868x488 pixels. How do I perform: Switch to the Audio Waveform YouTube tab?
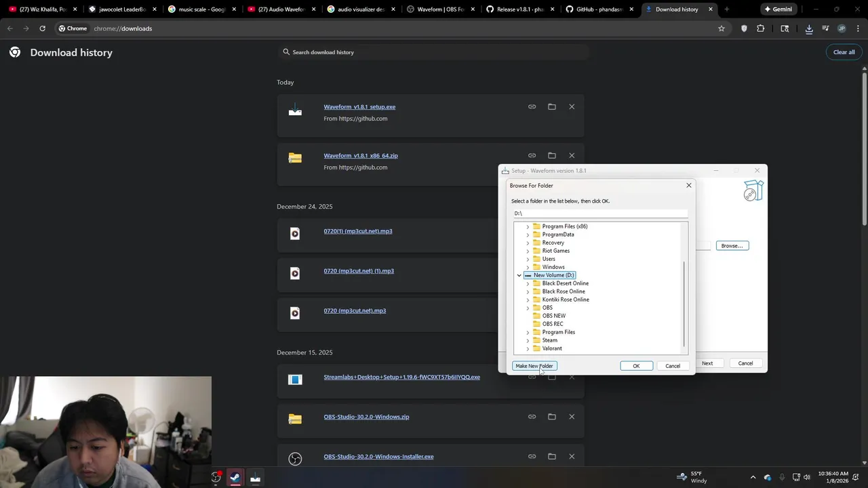(x=281, y=9)
